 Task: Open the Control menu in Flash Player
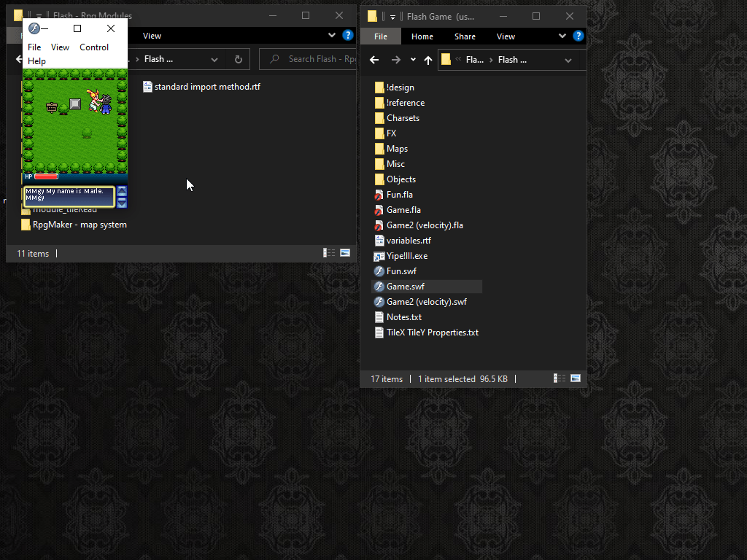click(94, 47)
